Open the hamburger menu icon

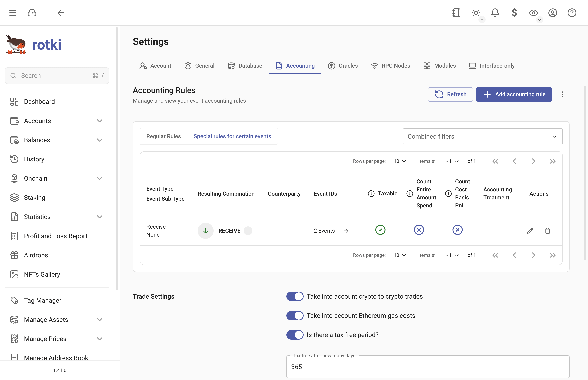pyautogui.click(x=13, y=13)
